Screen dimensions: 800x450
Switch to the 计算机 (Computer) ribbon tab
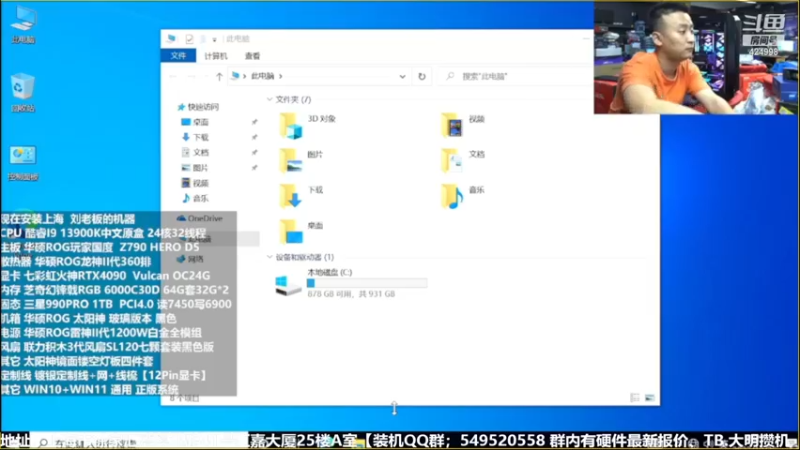(x=216, y=56)
